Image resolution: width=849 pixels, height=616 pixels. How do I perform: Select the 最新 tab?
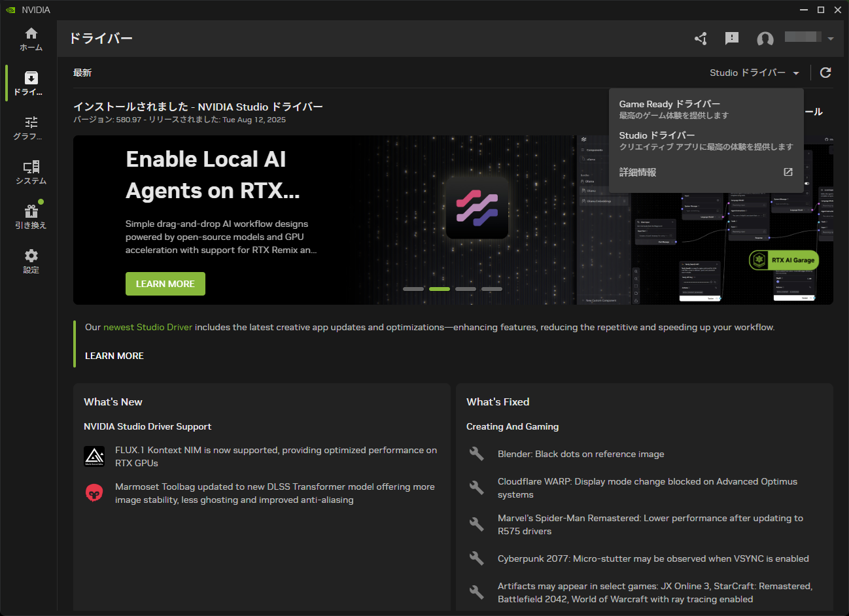point(82,73)
